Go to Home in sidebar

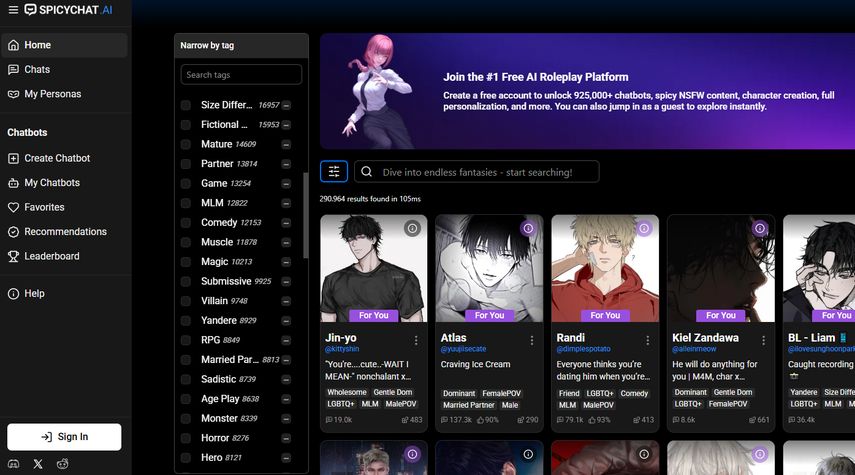pos(64,45)
